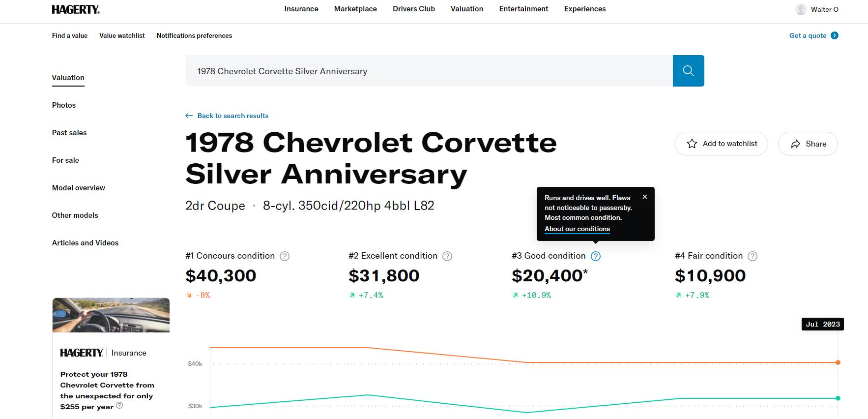Click the vehicle search input field
Viewport: 868px width, 419px height.
tap(429, 71)
